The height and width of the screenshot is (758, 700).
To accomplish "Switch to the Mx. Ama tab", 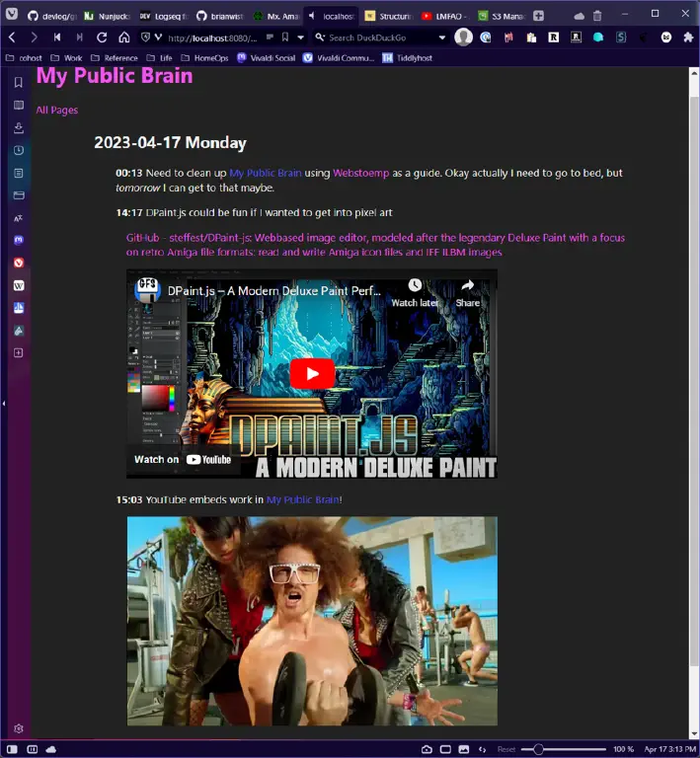I will click(x=276, y=16).
